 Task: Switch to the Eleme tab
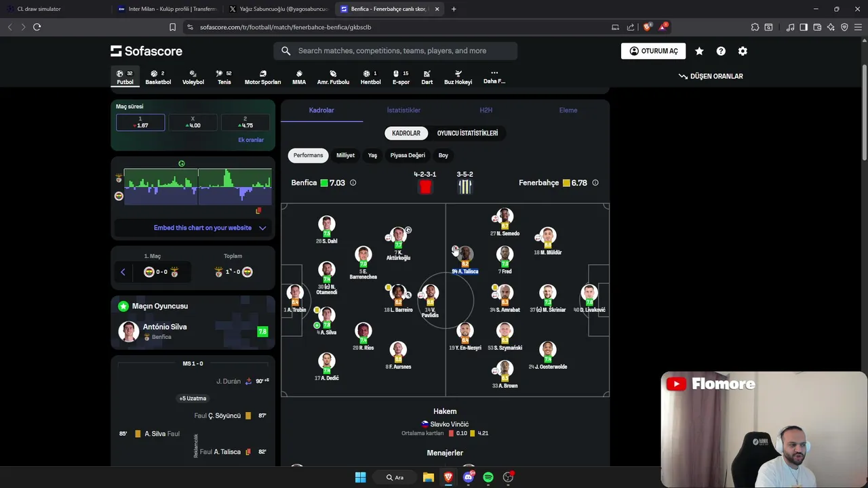568,110
